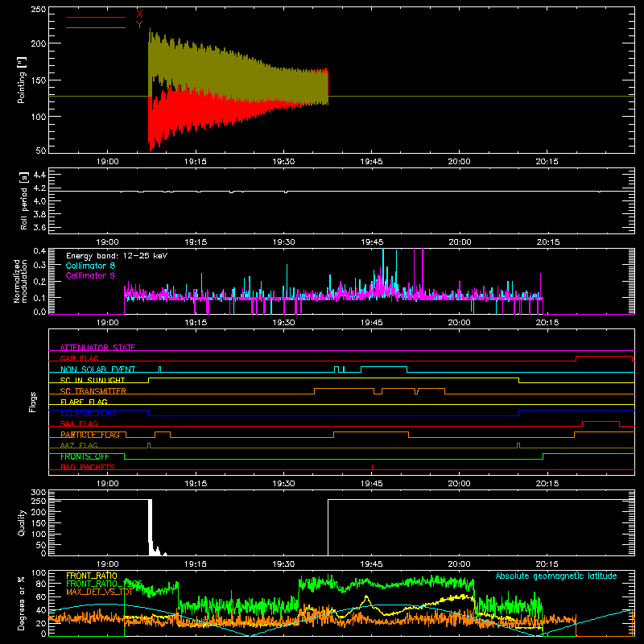This screenshot has width=644, height=644.
Task: Click the 19:00 label under Pointing plot
Action: tap(108, 162)
